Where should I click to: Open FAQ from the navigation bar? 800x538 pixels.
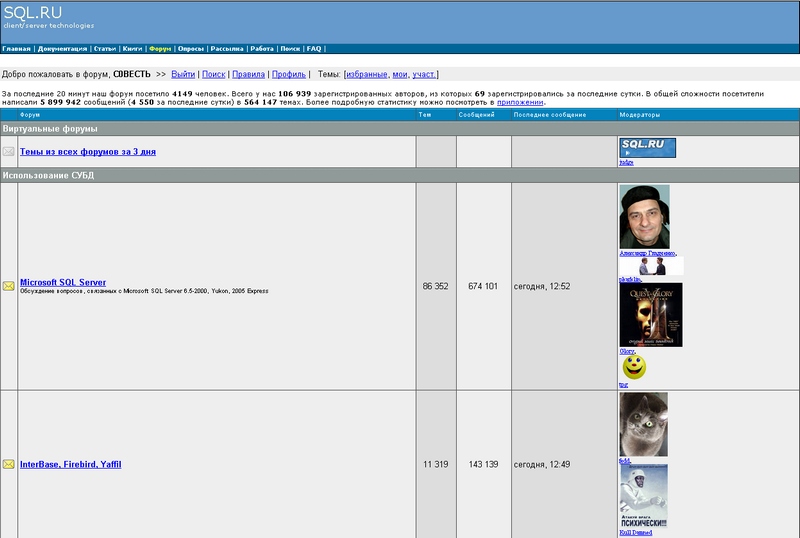(x=314, y=48)
